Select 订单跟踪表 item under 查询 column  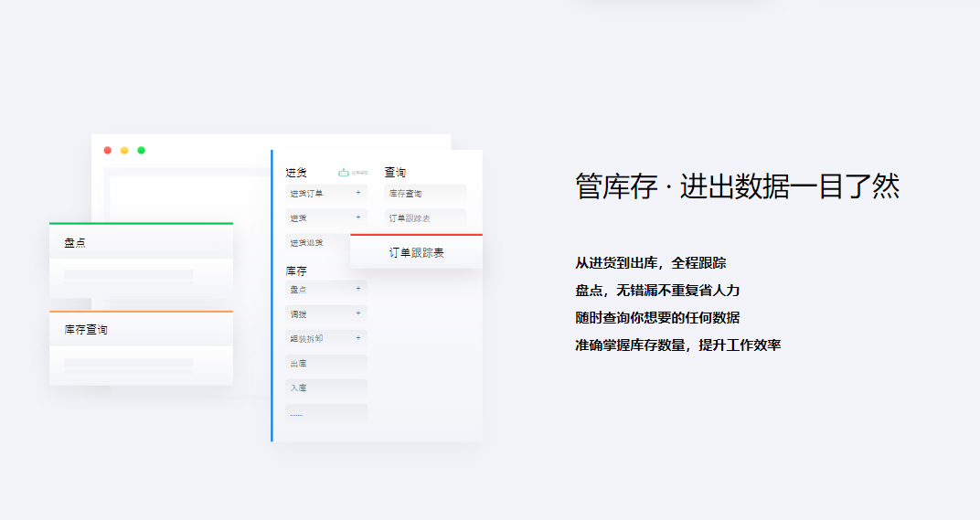click(x=425, y=218)
